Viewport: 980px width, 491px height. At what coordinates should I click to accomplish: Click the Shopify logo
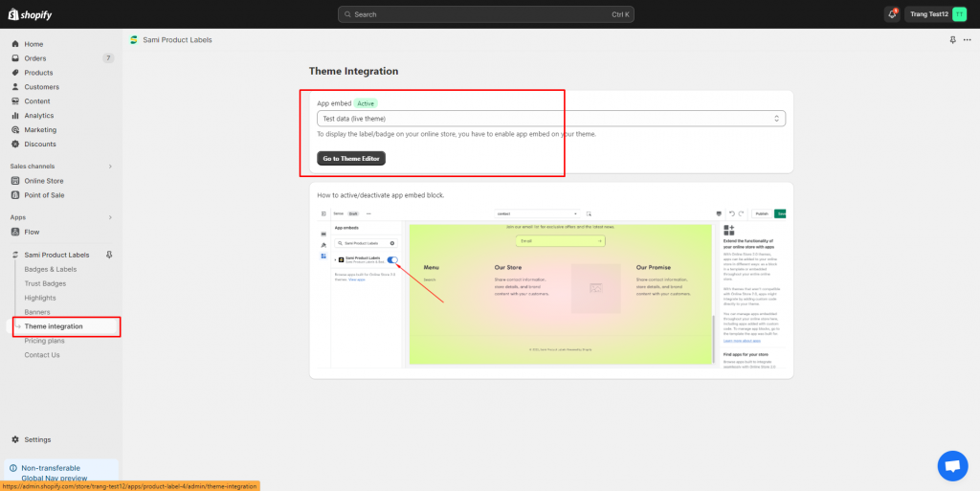(30, 14)
